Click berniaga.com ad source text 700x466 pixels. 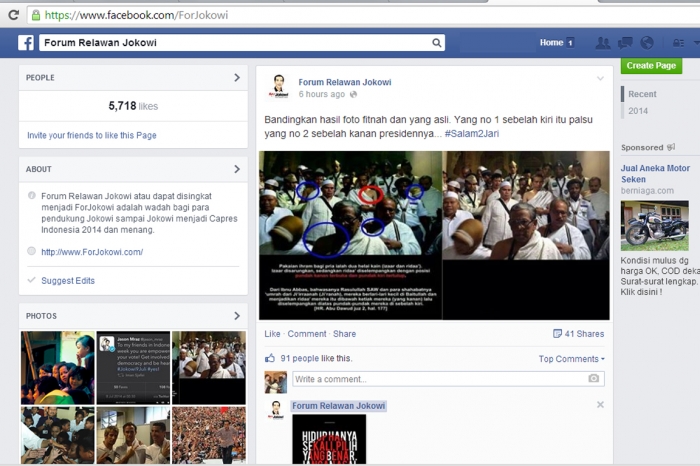click(x=647, y=191)
